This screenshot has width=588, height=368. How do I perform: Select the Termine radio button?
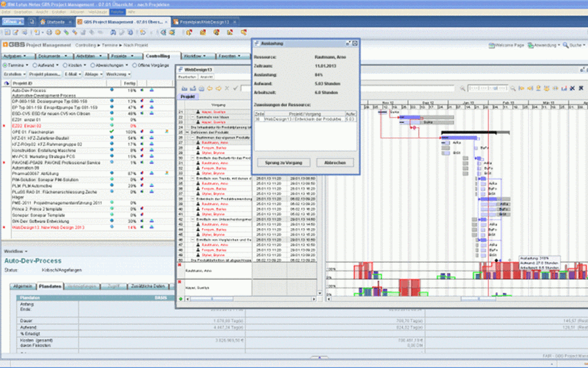click(x=5, y=65)
